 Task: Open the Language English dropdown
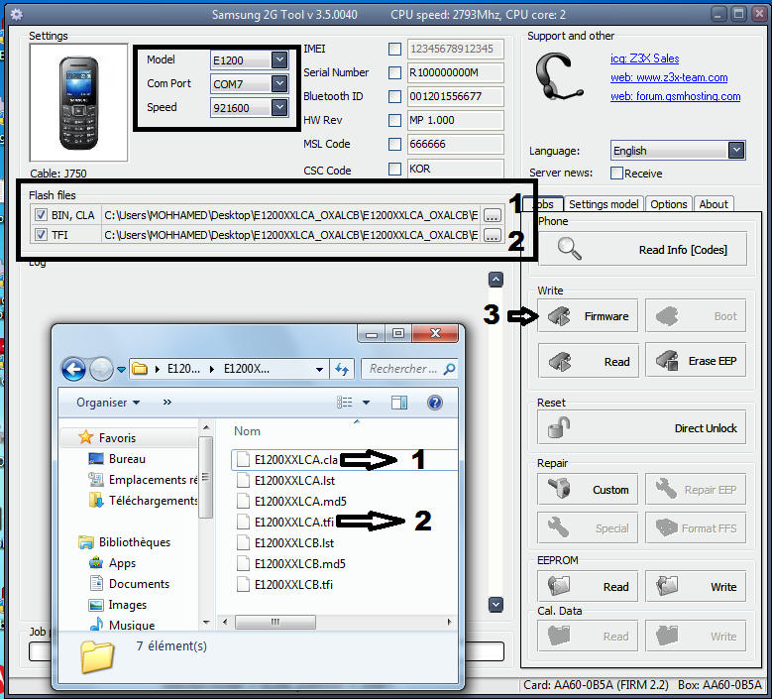click(736, 151)
